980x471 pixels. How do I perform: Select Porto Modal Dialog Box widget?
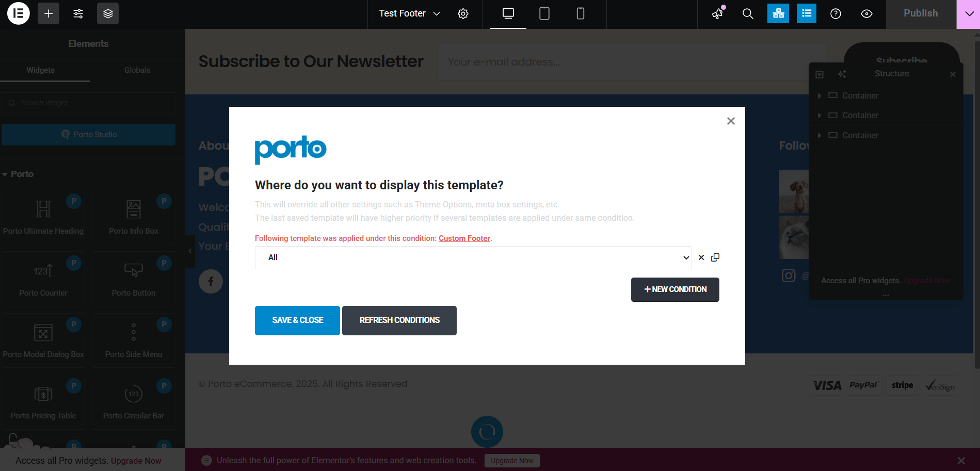(x=43, y=340)
